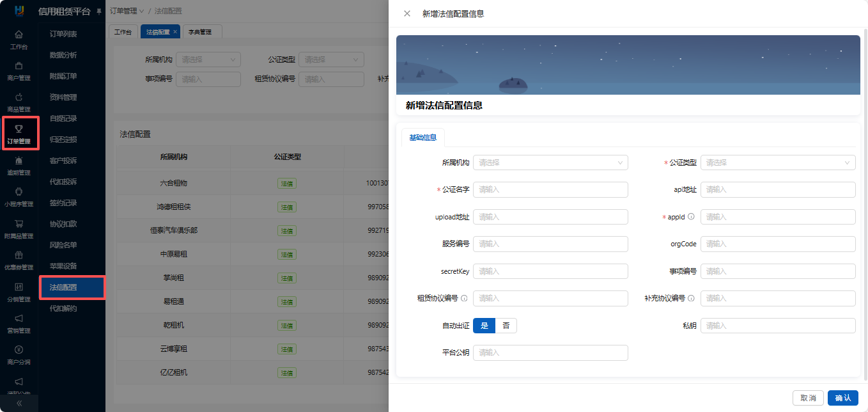Select the 基础信息 tab
868x412 pixels.
422,138
